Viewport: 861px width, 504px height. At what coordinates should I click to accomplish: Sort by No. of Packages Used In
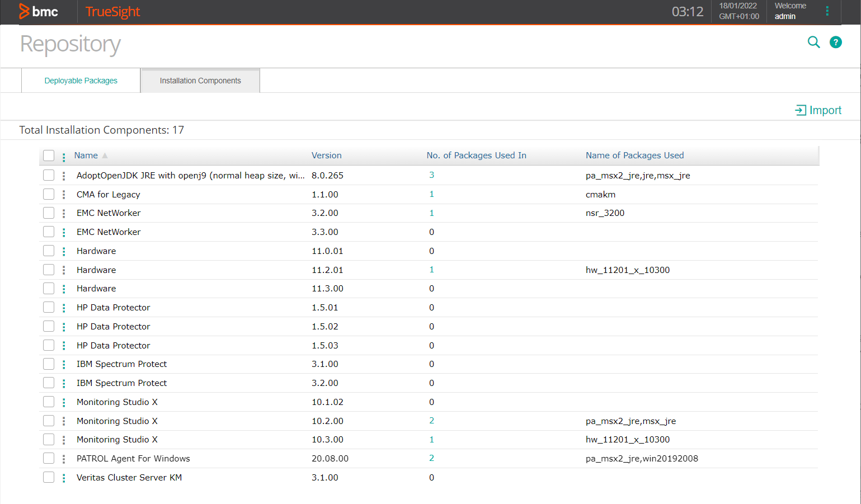pyautogui.click(x=476, y=156)
